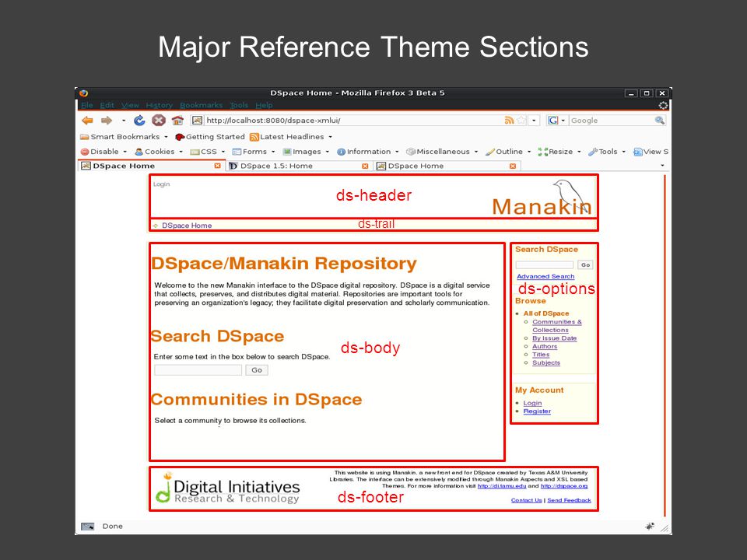This screenshot has width=747, height=560.
Task: Open the Images web developer menu
Action: pos(305,152)
